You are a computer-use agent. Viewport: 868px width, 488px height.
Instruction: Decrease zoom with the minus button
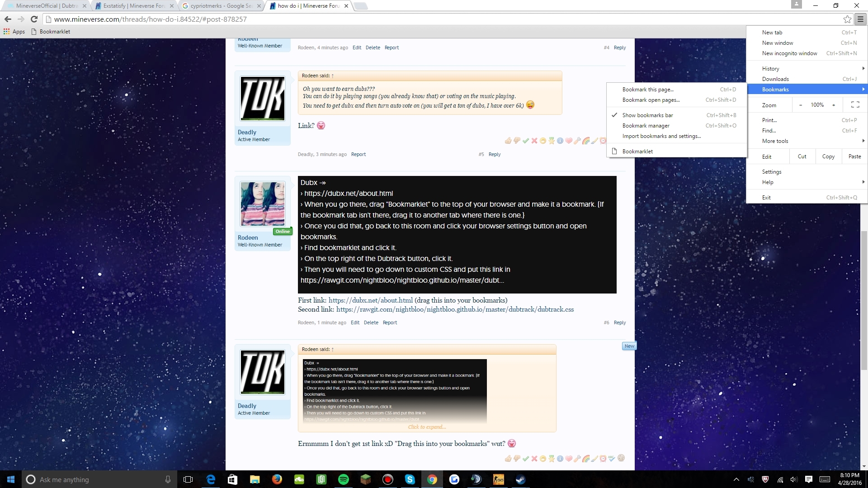pos(801,105)
